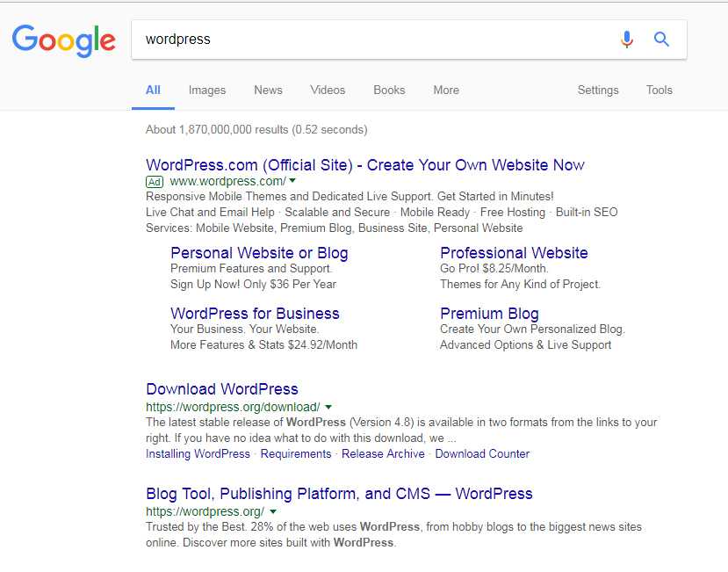Screen dimensions: 728x572
Task: Click the voice search microphone icon
Action: click(x=626, y=40)
